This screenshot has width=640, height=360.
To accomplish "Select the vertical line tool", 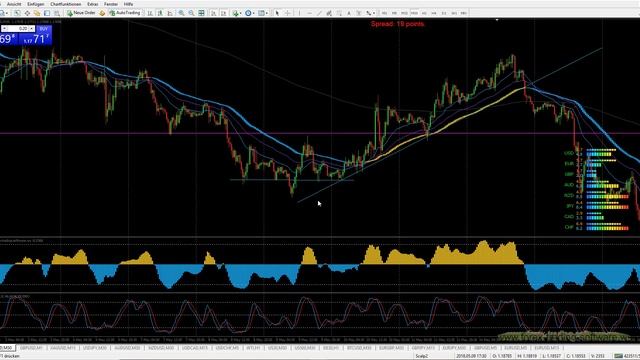I will [299, 13].
